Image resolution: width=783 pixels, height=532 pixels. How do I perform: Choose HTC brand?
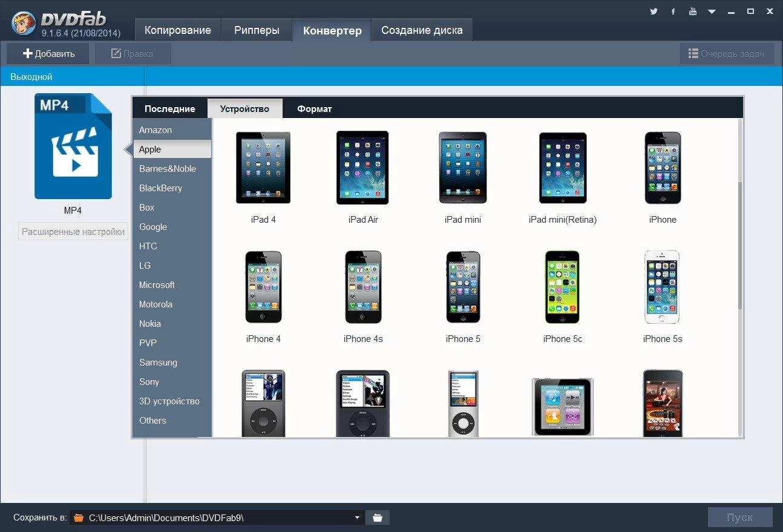[x=172, y=246]
